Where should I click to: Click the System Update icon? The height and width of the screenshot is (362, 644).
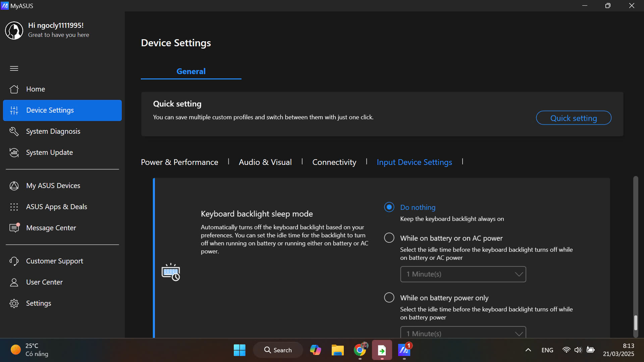pos(14,153)
